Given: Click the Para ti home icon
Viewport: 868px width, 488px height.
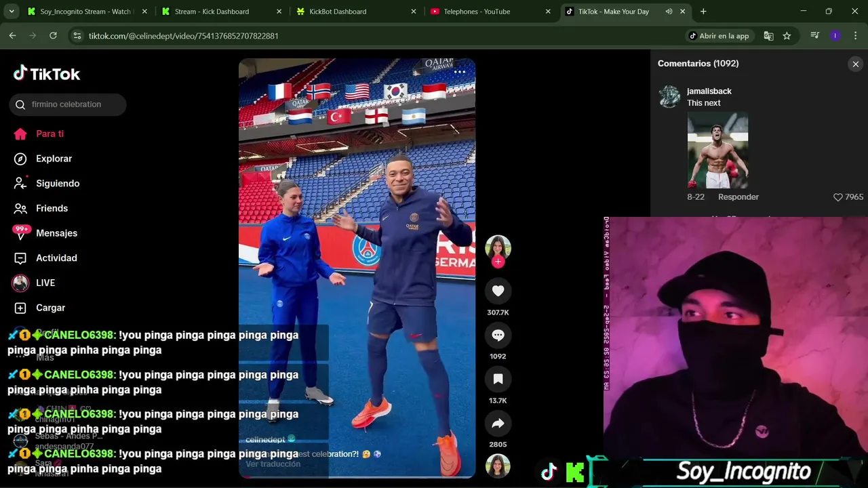Looking at the screenshot, I should 20,134.
